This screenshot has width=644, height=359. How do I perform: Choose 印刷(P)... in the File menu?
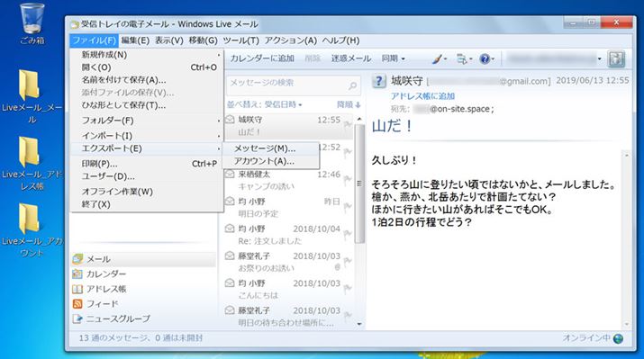[147, 164]
